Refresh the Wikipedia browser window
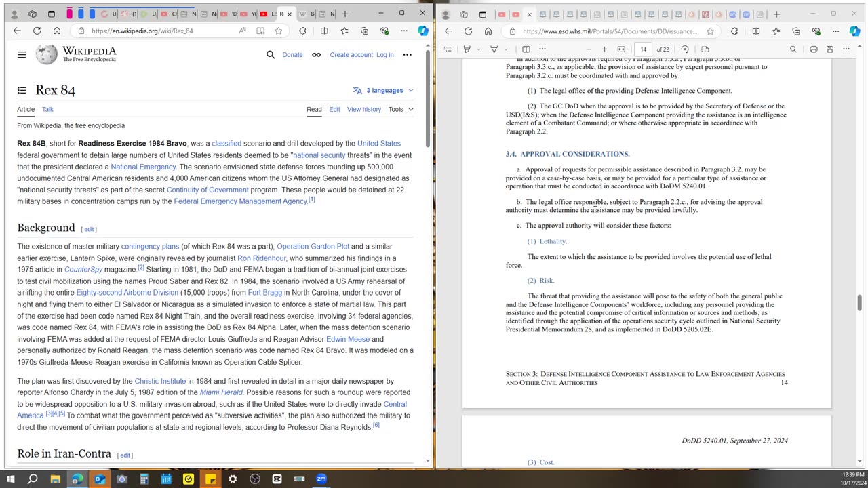868x488 pixels. pos(37,30)
